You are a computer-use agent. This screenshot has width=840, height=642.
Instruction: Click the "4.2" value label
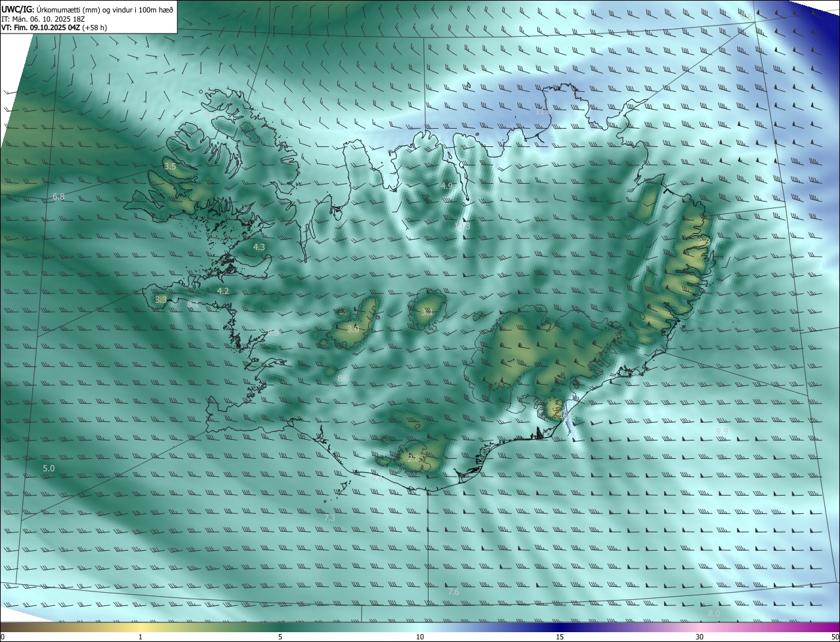(x=223, y=291)
